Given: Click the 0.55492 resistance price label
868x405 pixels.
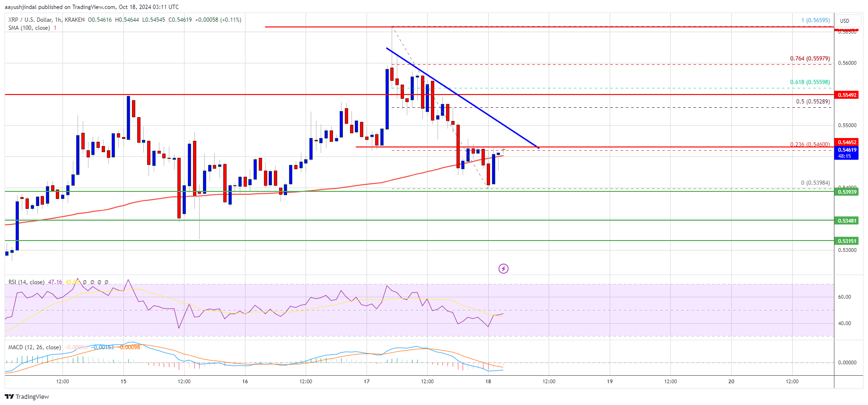Looking at the screenshot, I should [x=846, y=95].
